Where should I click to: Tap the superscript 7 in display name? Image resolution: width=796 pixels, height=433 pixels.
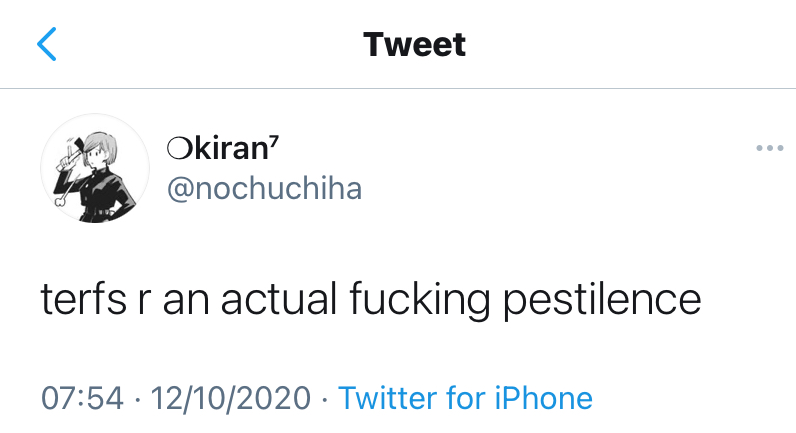pos(273,142)
